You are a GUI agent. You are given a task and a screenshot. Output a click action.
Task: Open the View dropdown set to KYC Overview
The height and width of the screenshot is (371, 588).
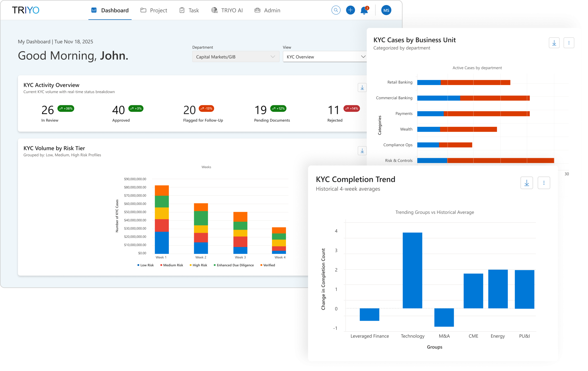coord(325,57)
